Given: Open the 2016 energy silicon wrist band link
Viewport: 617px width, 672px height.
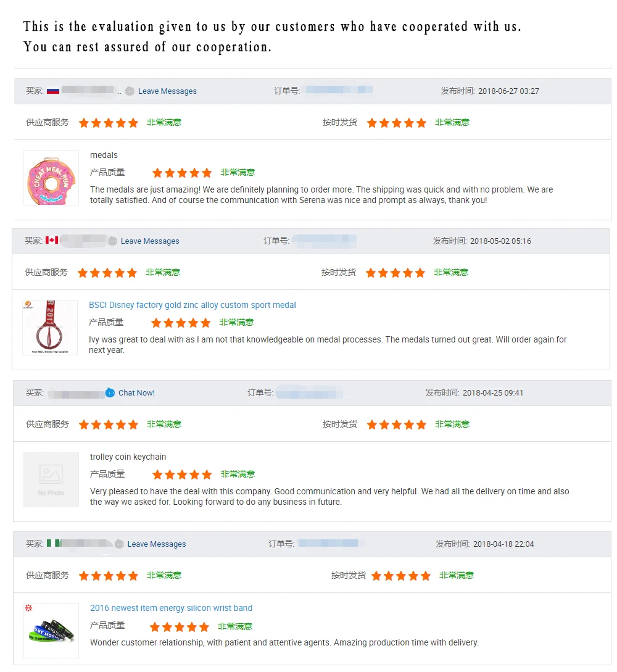Looking at the screenshot, I should (x=171, y=608).
